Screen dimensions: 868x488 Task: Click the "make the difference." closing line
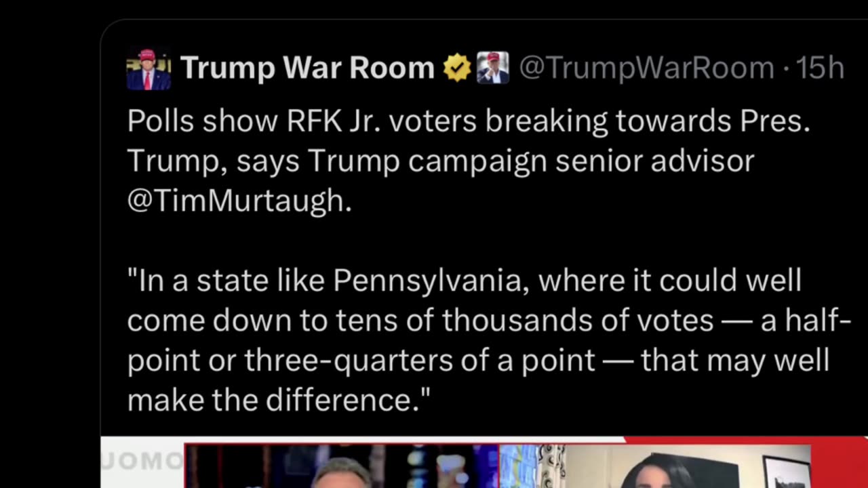279,400
